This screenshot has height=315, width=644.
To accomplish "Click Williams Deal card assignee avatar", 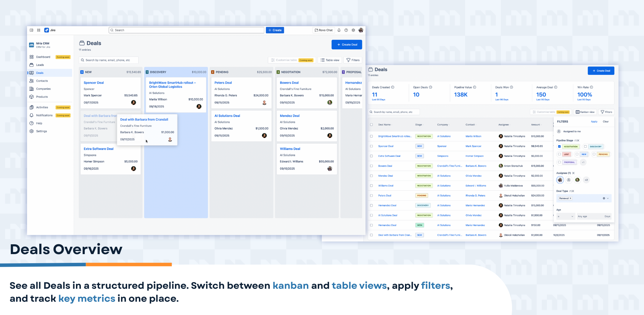I will (330, 169).
